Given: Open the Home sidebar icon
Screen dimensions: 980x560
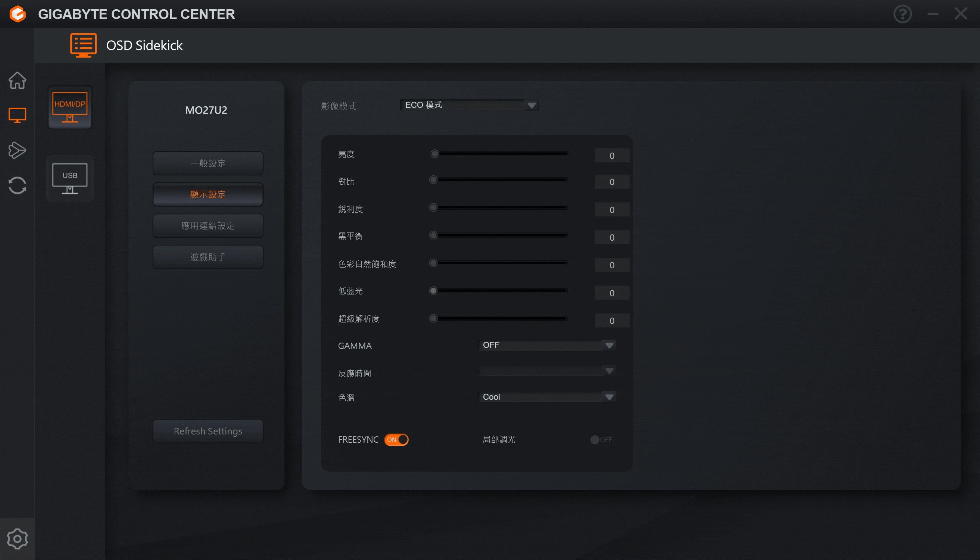Looking at the screenshot, I should (17, 80).
